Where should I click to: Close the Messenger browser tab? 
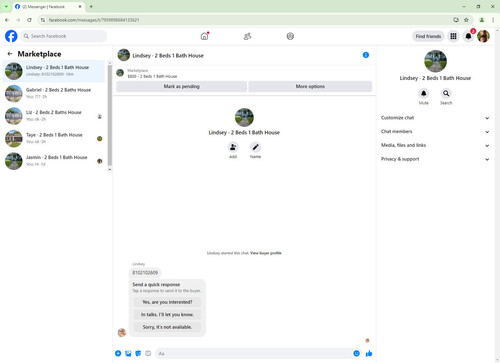(80, 6)
